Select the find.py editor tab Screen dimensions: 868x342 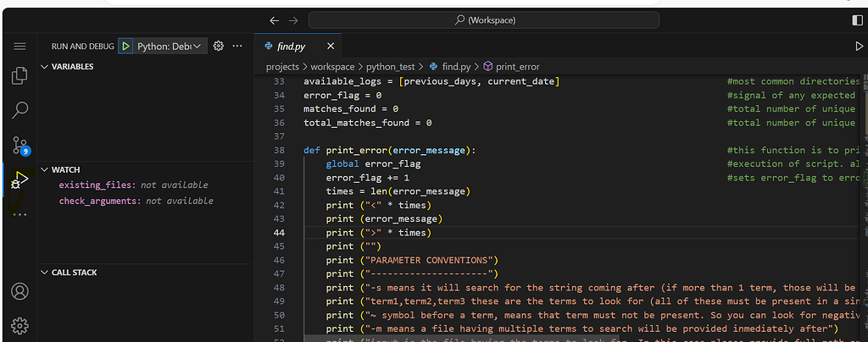pyautogui.click(x=298, y=46)
